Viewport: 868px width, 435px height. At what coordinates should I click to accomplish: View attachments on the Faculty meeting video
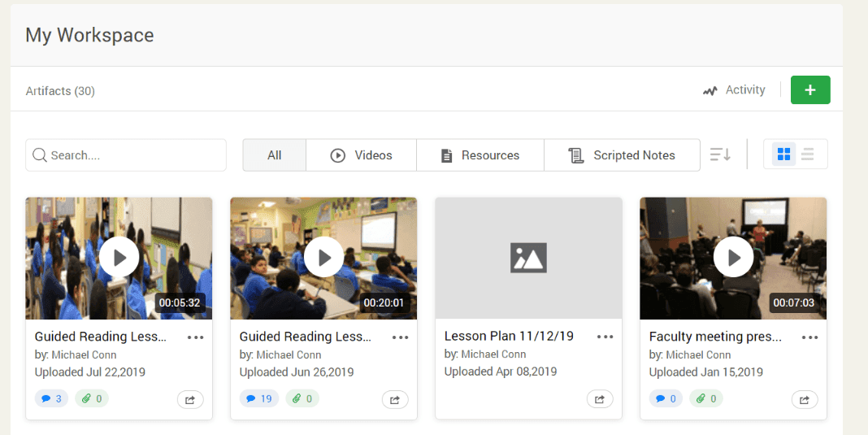[706, 398]
